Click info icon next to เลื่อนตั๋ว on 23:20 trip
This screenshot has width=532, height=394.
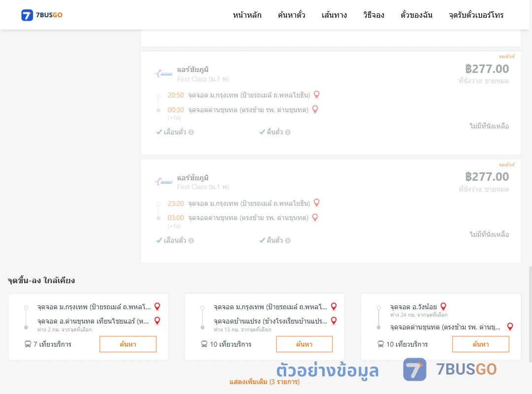click(191, 240)
